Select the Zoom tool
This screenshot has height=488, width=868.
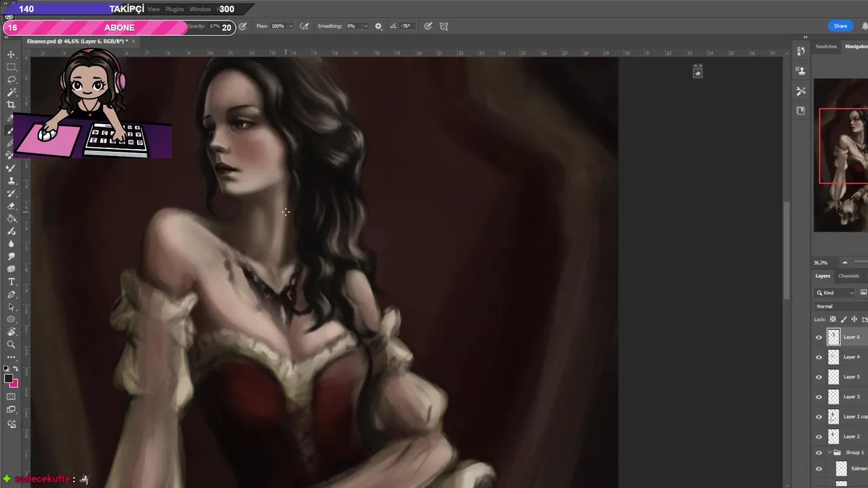click(x=11, y=345)
